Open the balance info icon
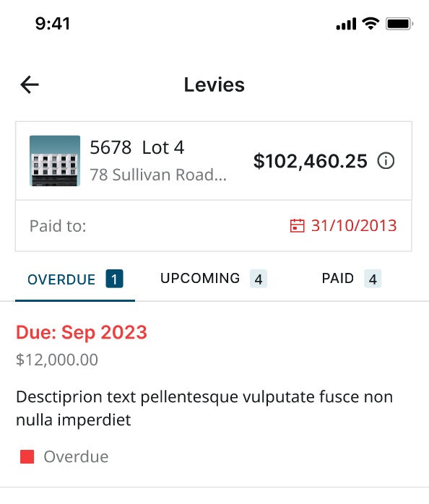The image size is (429, 504). pyautogui.click(x=386, y=161)
